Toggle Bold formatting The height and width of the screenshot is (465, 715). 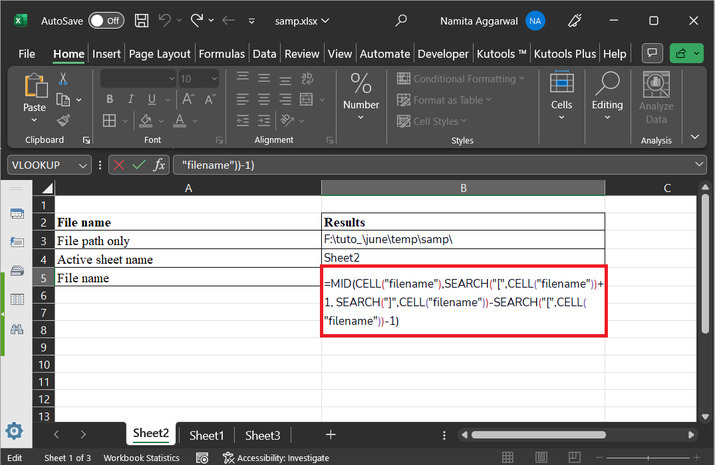108,99
